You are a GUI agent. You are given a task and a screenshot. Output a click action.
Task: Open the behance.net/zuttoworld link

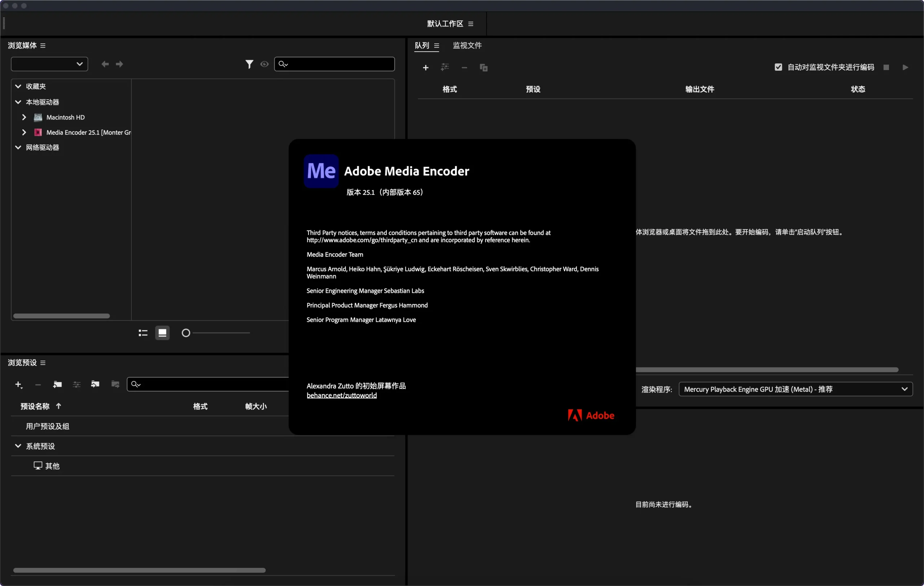click(x=341, y=395)
